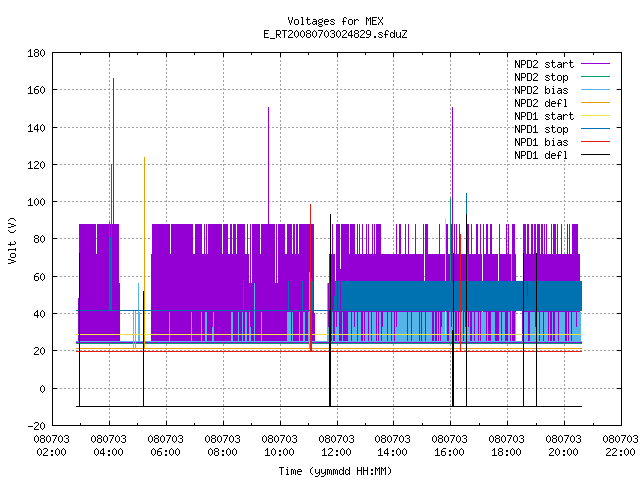The height and width of the screenshot is (480, 640).
Task: Click the red NPD1 bias legend line
Action: pos(595,142)
